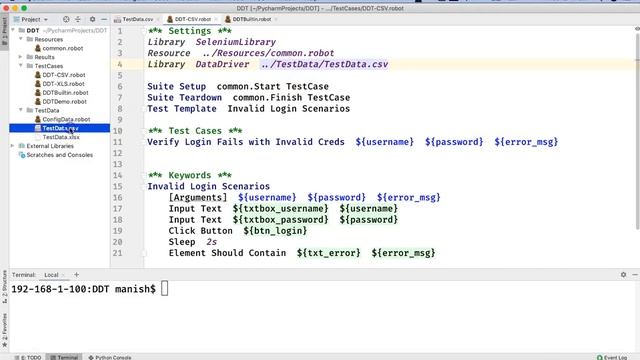This screenshot has height=360, width=640.
Task: Open the TODO tool window
Action: point(28,357)
